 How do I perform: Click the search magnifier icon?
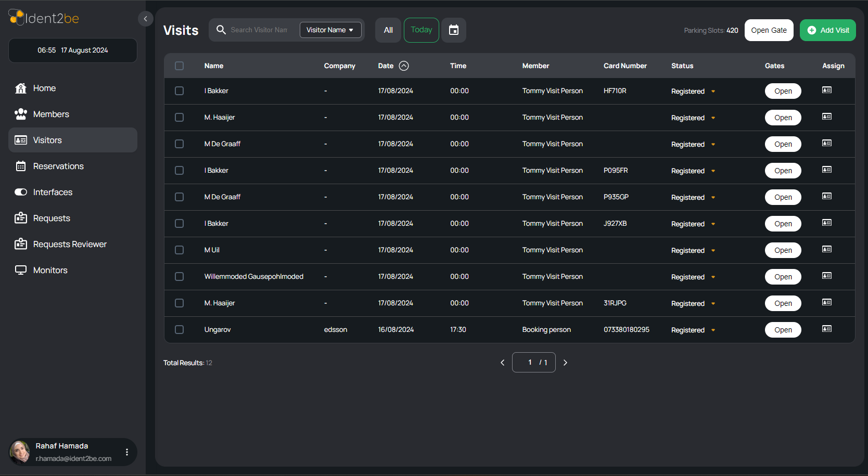tap(221, 30)
